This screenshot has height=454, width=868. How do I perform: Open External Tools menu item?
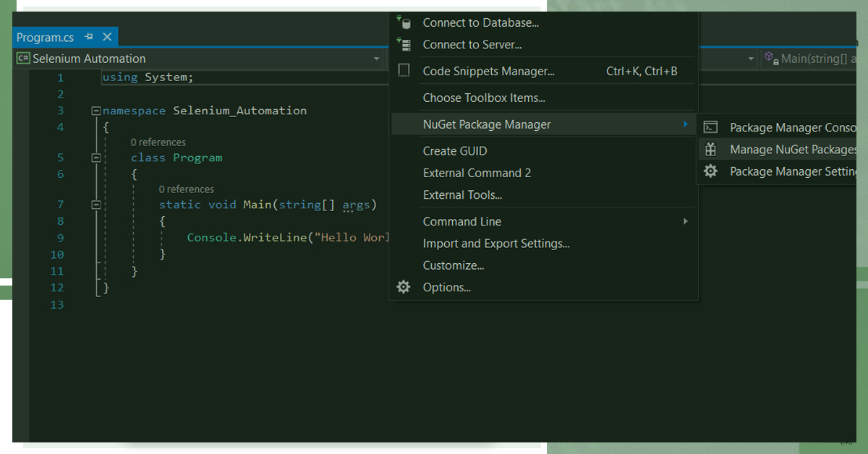(x=543, y=194)
